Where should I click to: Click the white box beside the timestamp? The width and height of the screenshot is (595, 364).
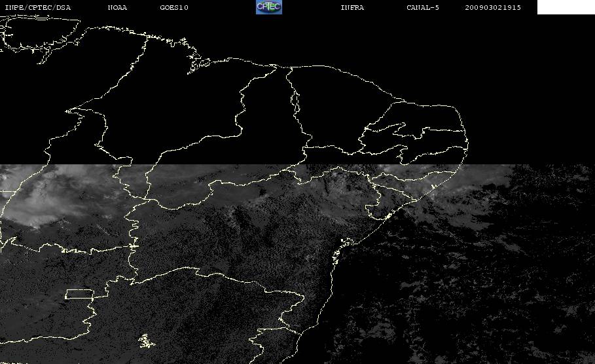pyautogui.click(x=566, y=7)
